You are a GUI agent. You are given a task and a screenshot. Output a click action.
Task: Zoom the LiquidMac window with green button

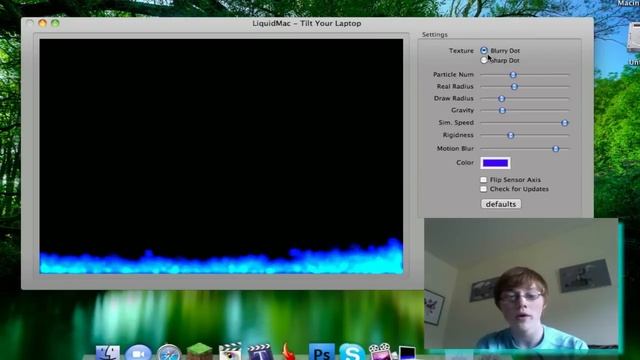[55, 23]
